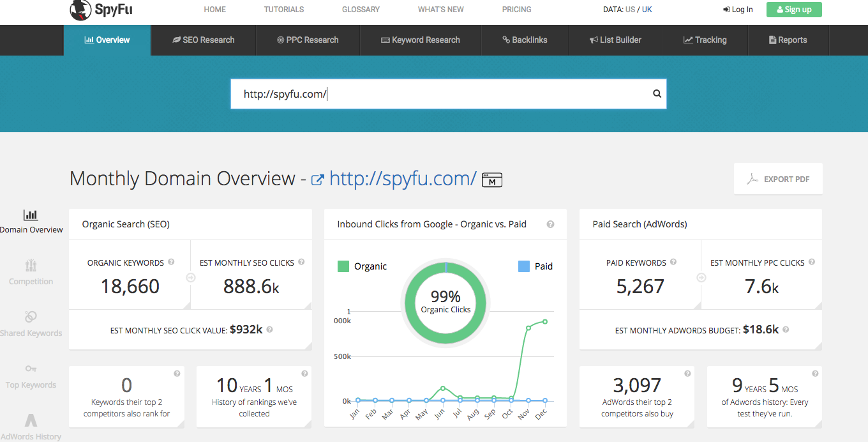The height and width of the screenshot is (442, 868).
Task: Go to Home in the top navigation
Action: 215,10
